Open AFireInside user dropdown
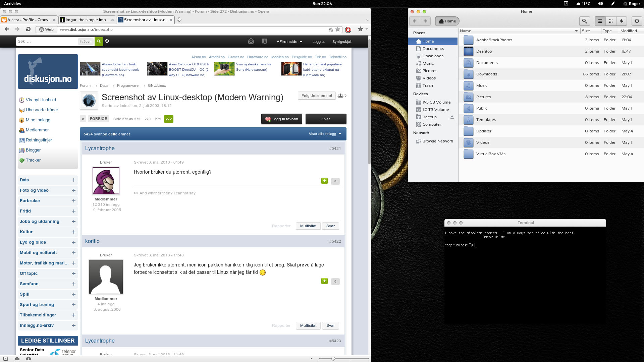The height and width of the screenshot is (362, 644). point(289,42)
